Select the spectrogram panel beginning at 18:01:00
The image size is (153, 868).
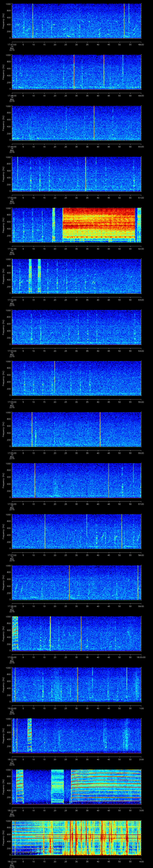click(x=77, y=736)
